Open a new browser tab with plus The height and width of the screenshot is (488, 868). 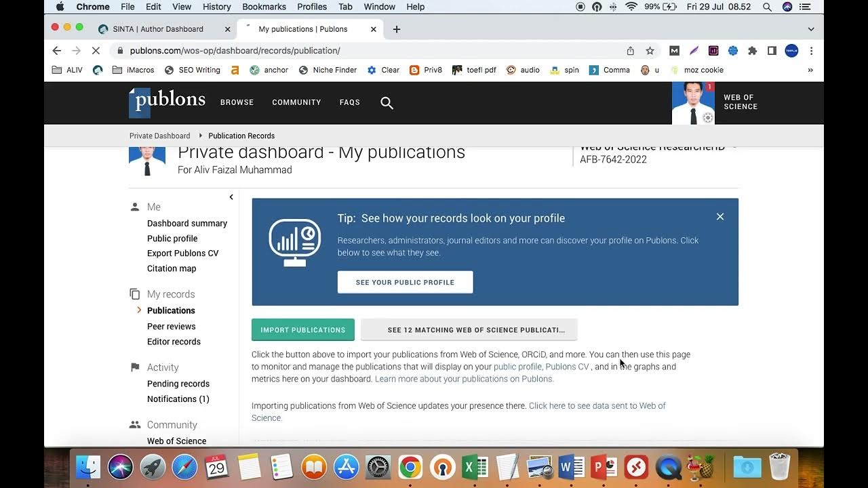[397, 29]
